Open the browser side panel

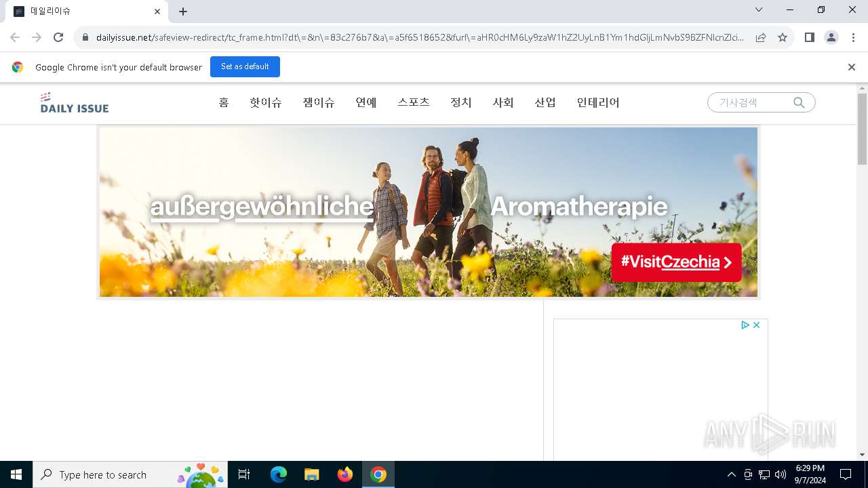pyautogui.click(x=809, y=37)
